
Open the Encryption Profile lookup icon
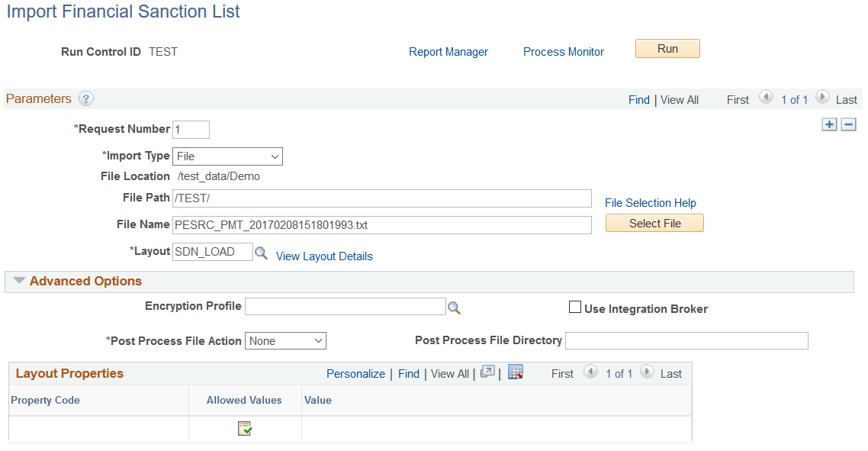click(x=455, y=306)
